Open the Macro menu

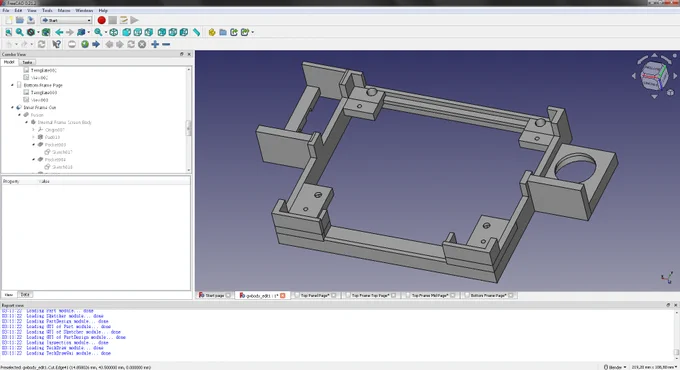64,10
